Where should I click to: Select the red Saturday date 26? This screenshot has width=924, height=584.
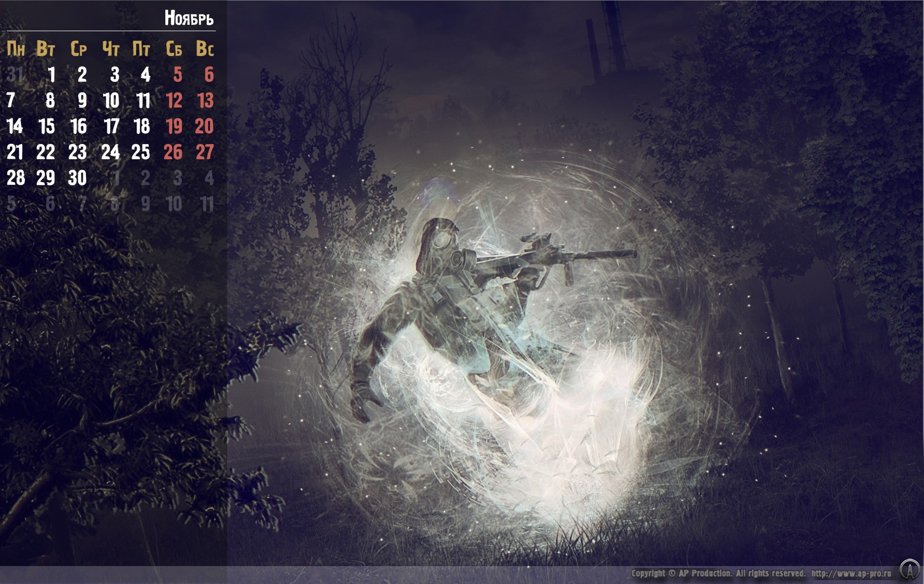(x=173, y=152)
